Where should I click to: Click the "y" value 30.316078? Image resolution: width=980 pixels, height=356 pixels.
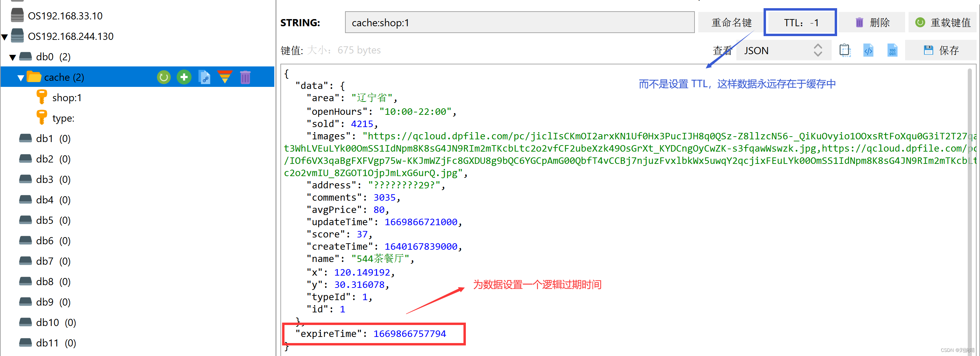click(359, 284)
